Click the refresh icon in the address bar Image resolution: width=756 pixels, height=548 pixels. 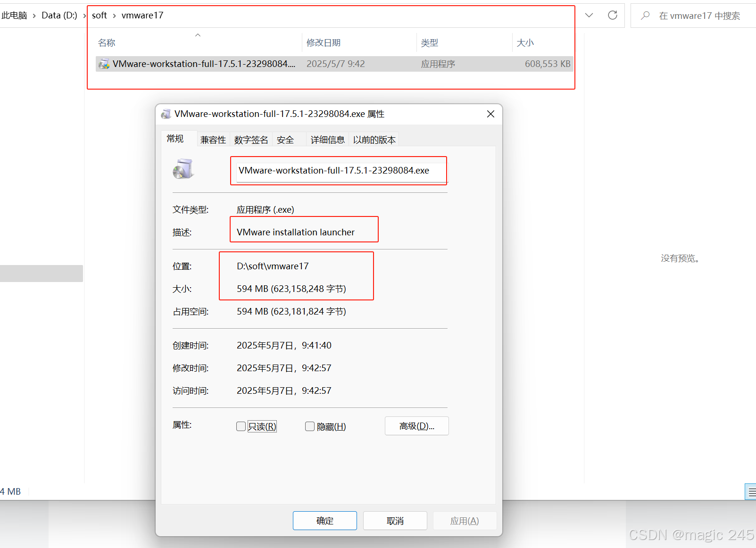click(613, 15)
